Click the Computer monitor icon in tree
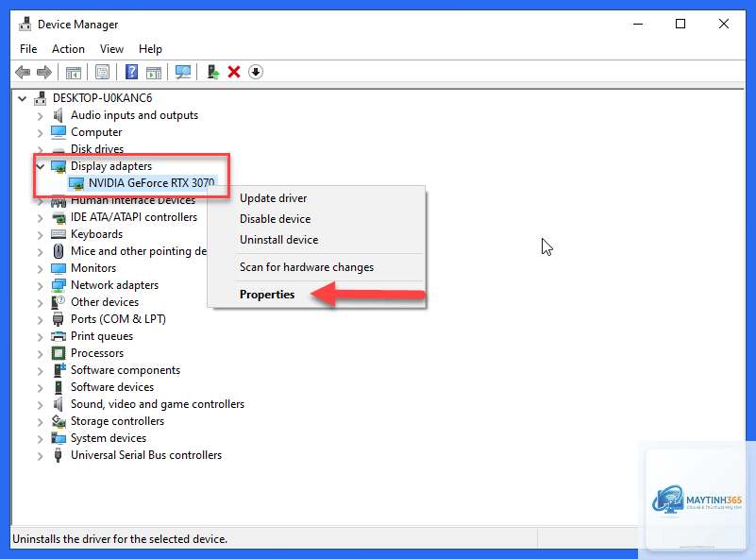The image size is (756, 559). [x=59, y=132]
